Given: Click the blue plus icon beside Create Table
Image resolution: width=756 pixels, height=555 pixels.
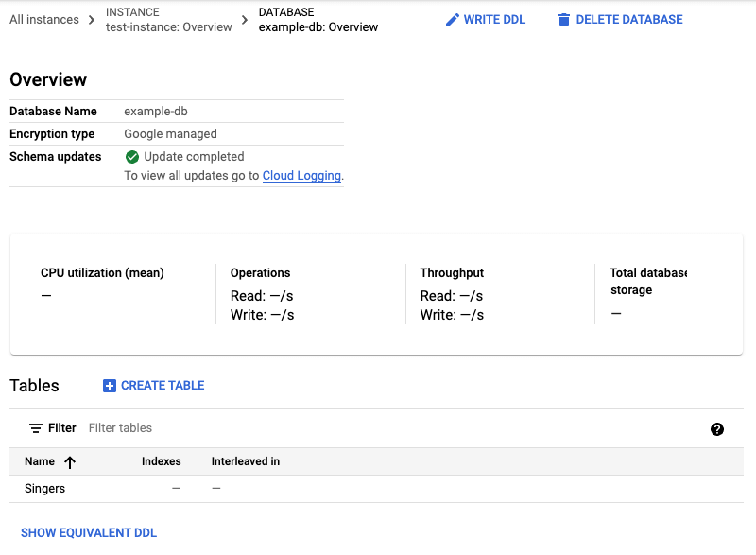Looking at the screenshot, I should click(110, 385).
